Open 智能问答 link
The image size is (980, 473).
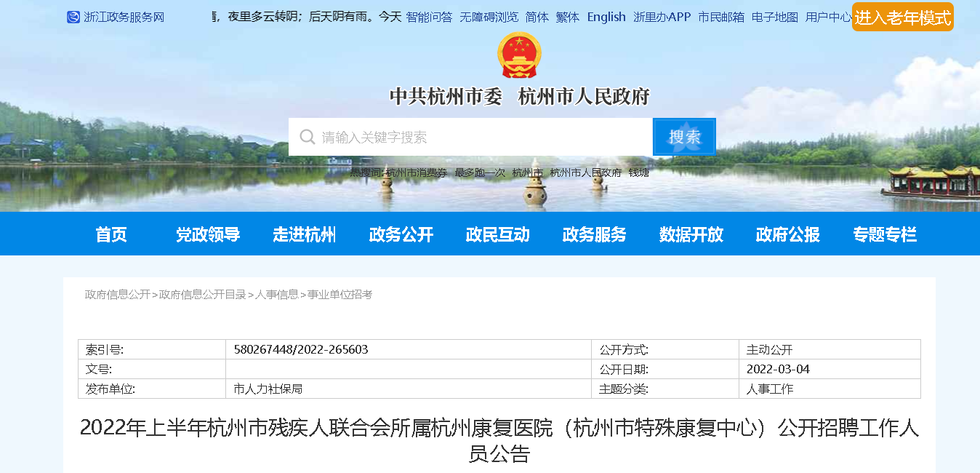429,17
